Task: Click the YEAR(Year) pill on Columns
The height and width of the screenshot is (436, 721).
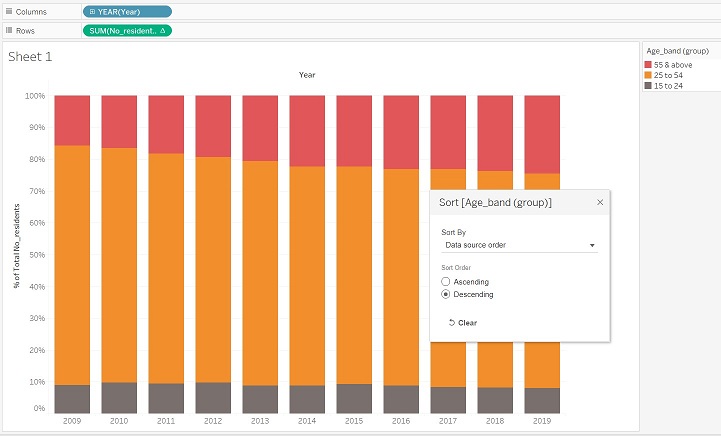Action: 127,11
